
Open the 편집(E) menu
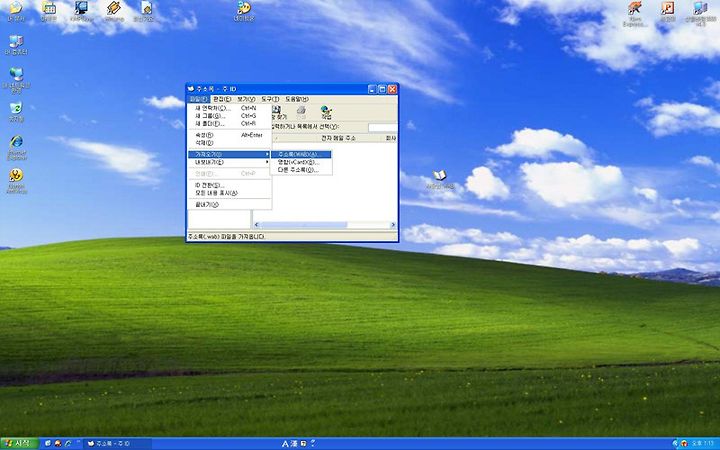coord(222,99)
